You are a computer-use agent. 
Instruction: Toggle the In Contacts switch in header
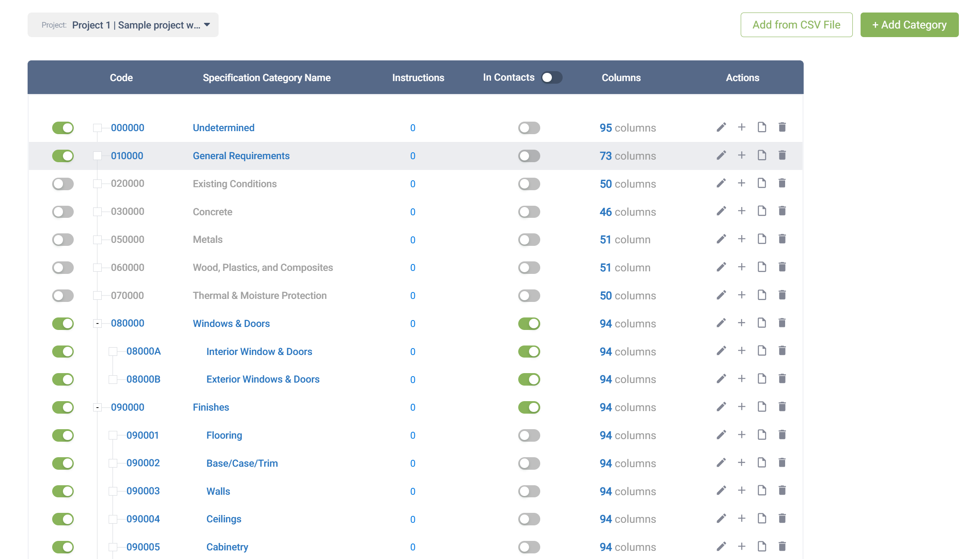pyautogui.click(x=551, y=77)
